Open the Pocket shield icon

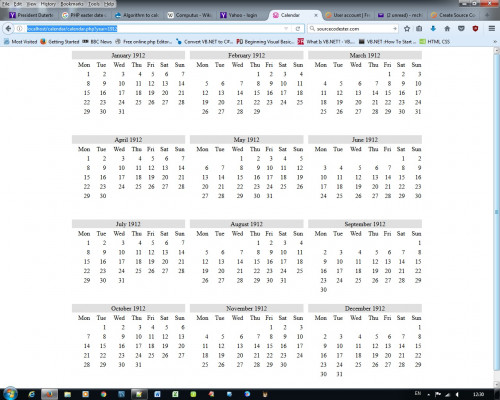(x=461, y=29)
